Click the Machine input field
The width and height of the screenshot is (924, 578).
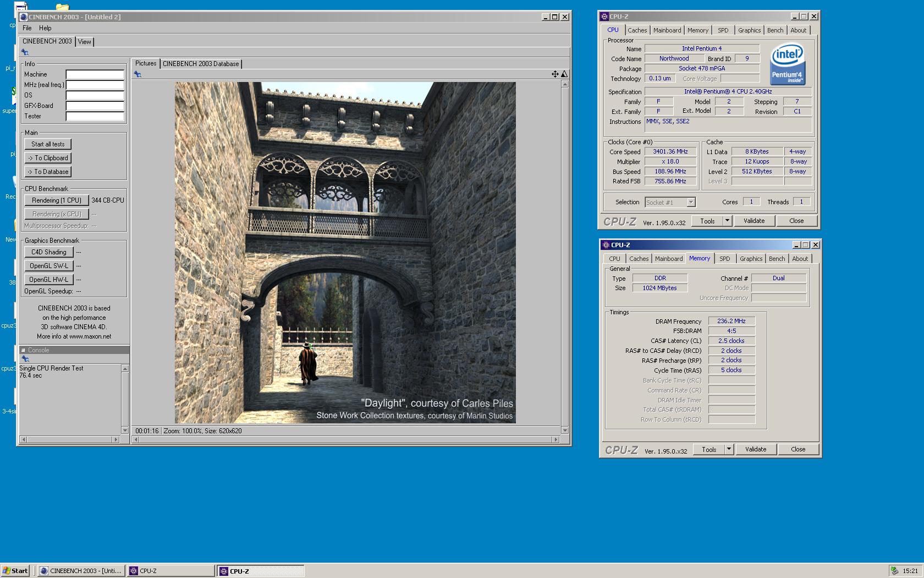pyautogui.click(x=95, y=74)
